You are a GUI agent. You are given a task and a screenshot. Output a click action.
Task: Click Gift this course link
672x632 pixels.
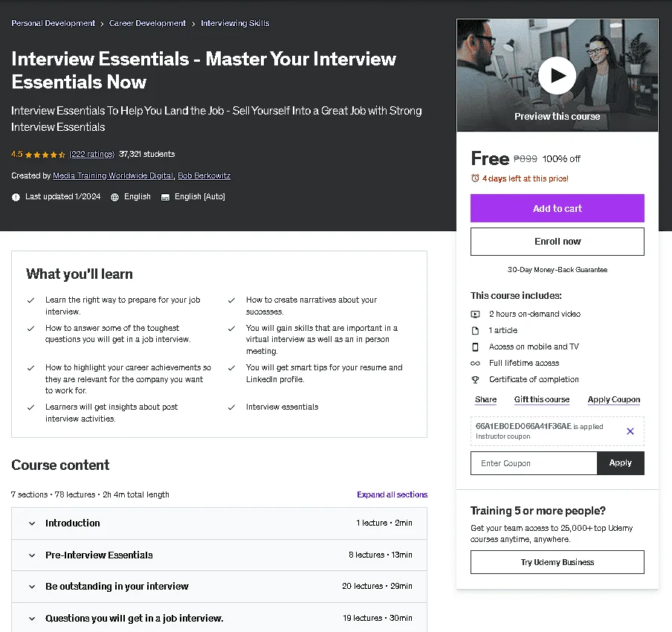tap(542, 399)
